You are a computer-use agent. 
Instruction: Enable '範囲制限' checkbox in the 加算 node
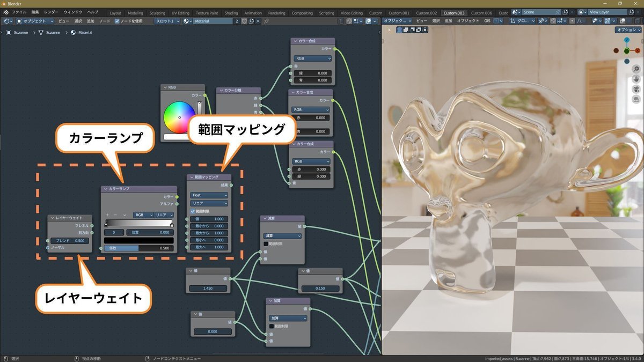272,326
